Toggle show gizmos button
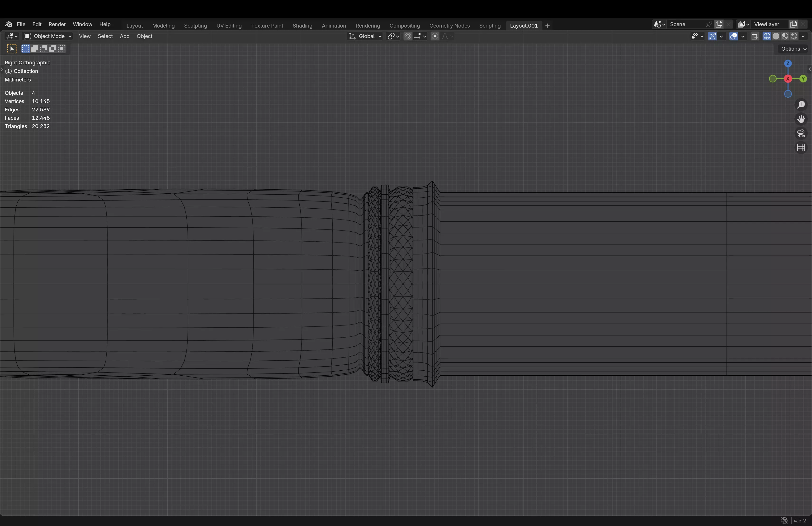This screenshot has width=812, height=526. 712,36
